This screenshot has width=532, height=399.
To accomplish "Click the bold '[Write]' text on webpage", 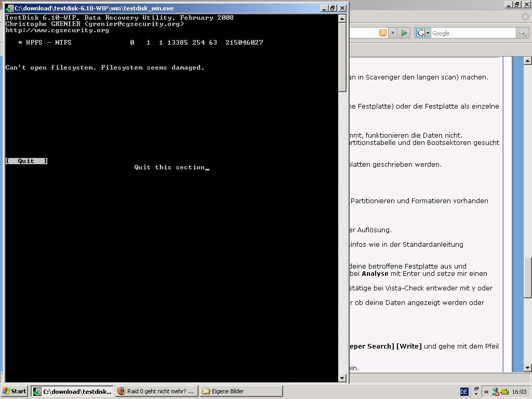I will (x=409, y=346).
